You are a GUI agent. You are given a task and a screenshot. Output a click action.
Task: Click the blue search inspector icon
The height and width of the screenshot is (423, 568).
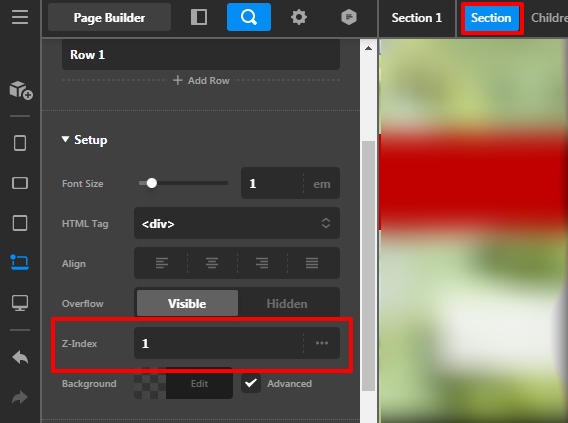click(249, 17)
